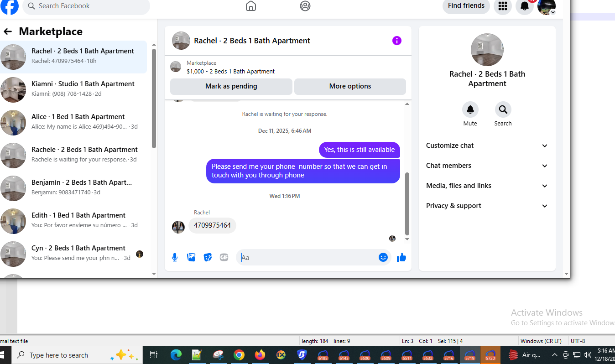Screen dimensions: 615x364
Task: Open volume control in system tray
Action: (x=588, y=355)
